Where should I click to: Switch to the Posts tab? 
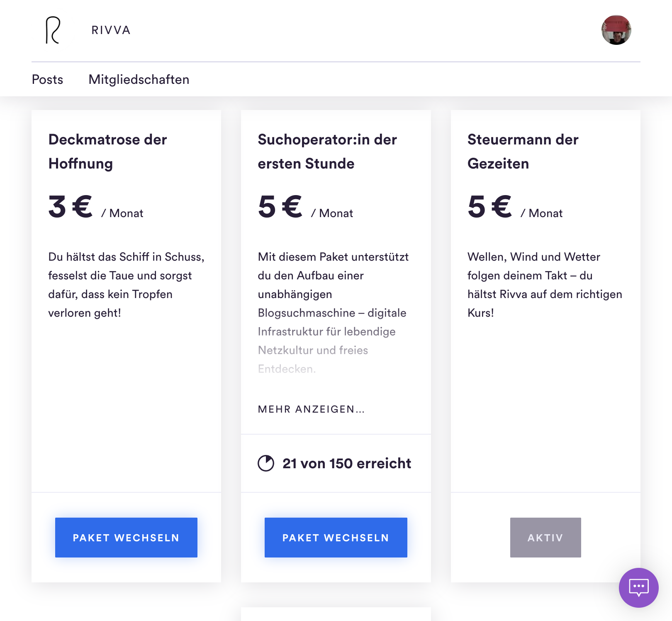click(x=47, y=79)
